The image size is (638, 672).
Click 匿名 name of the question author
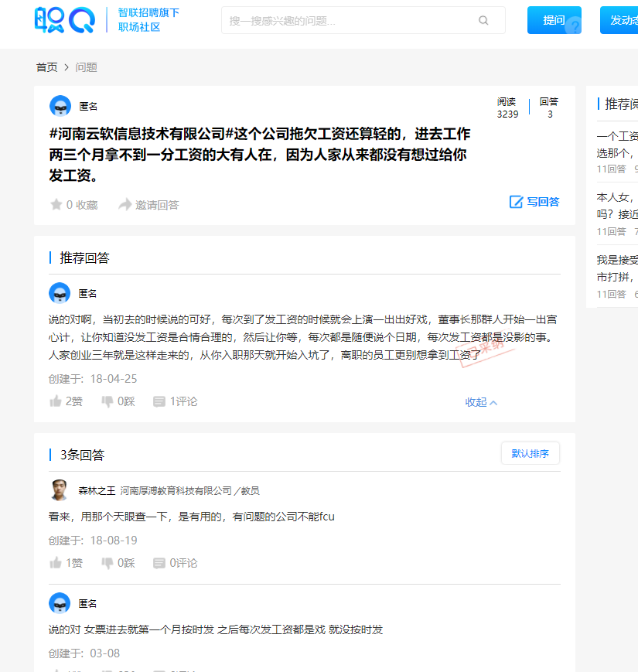click(88, 106)
